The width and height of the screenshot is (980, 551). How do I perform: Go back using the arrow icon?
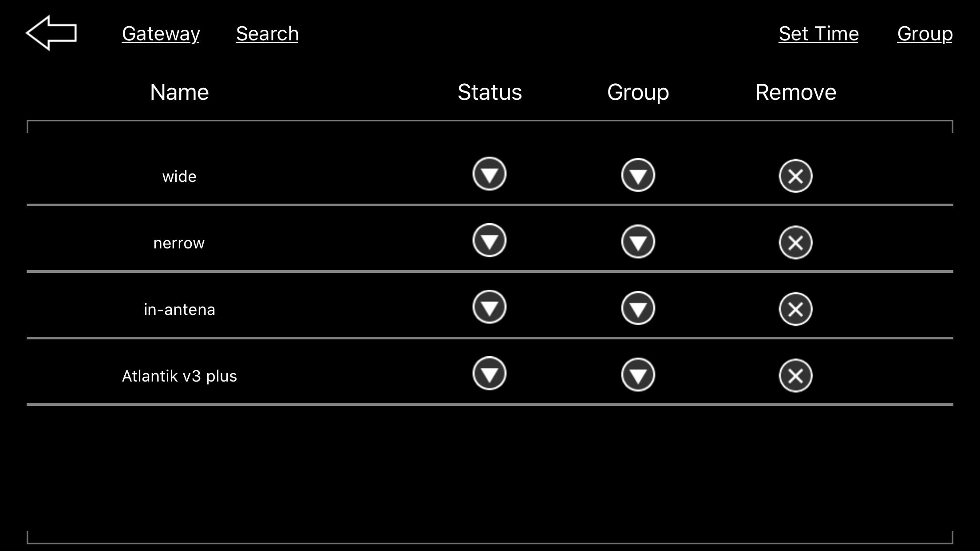click(51, 33)
